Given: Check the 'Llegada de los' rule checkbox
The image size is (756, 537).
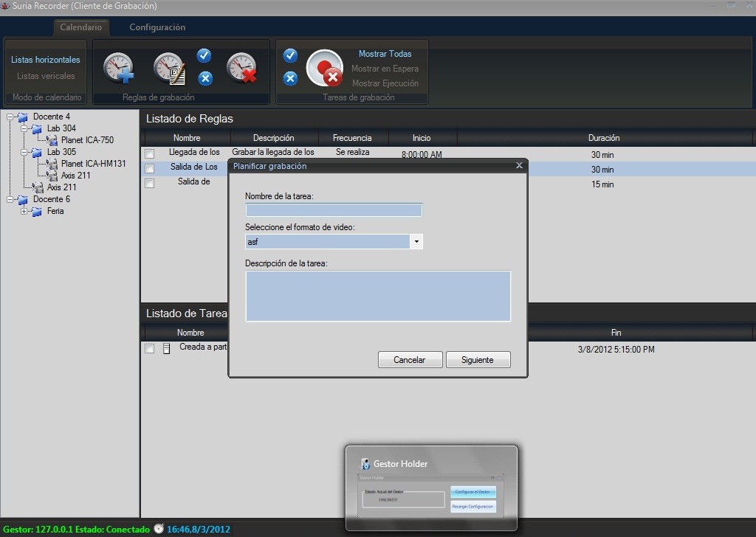Looking at the screenshot, I should [150, 153].
